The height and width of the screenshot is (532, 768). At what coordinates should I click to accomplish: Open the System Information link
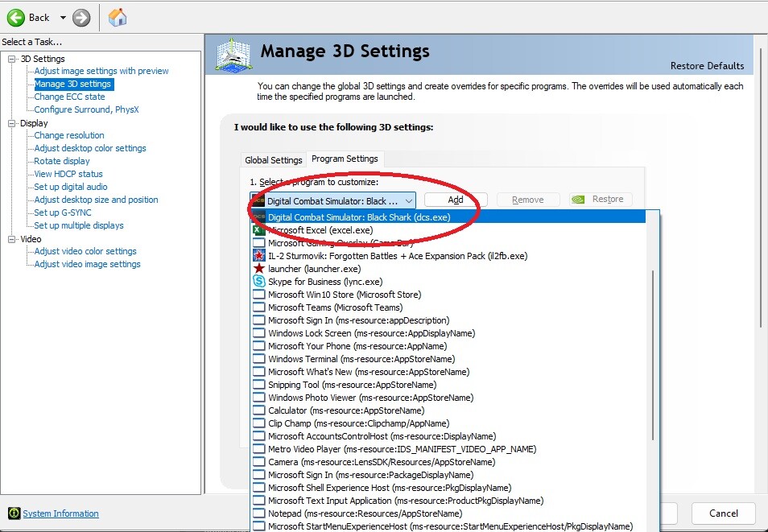click(60, 513)
